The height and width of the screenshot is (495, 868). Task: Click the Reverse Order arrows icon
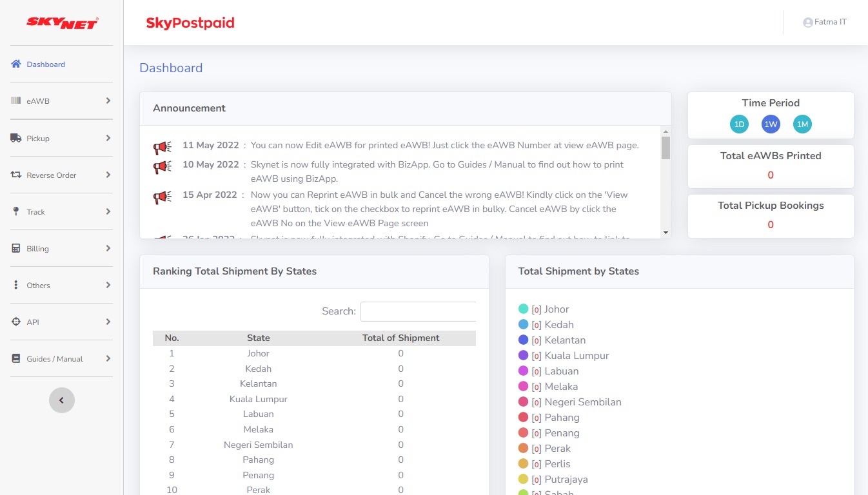pos(16,175)
